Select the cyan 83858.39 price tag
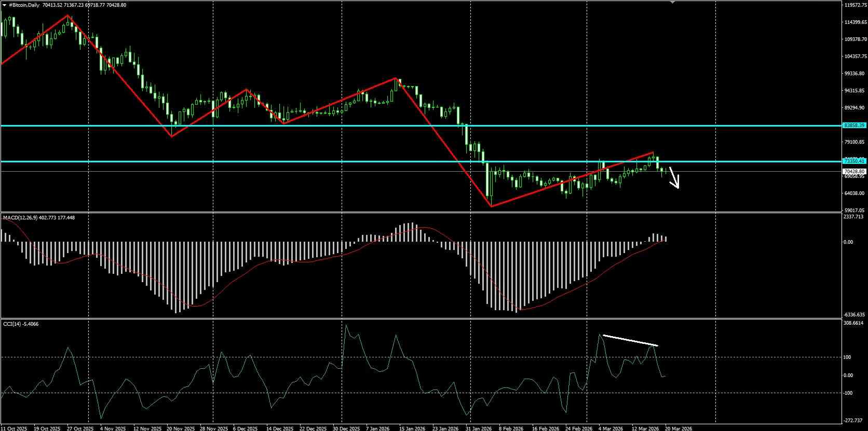Viewport: 868px width, 431px height. [x=854, y=126]
